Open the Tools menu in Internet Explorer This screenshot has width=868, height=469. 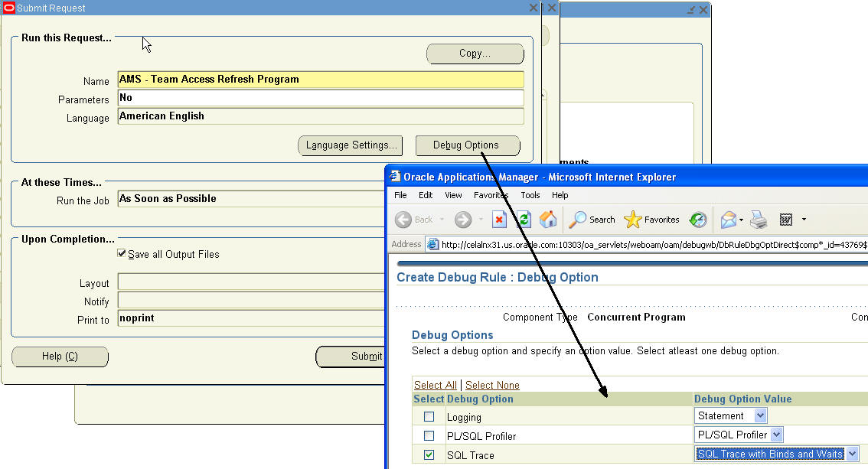click(x=530, y=195)
